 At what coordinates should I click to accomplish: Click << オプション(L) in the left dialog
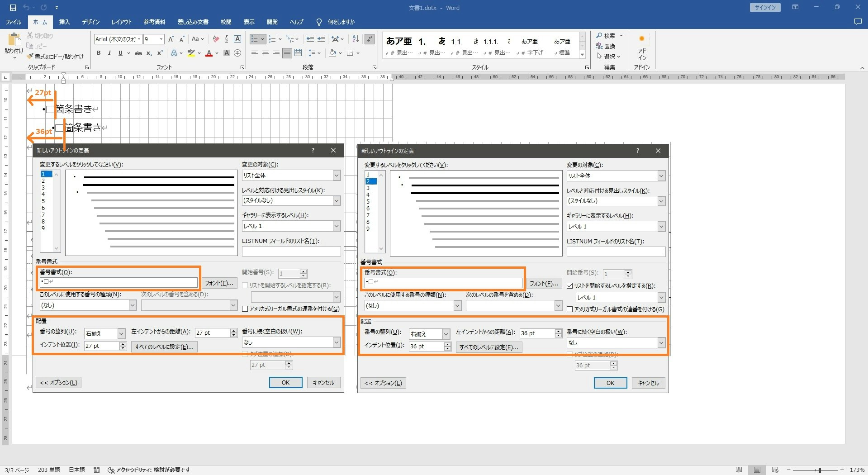[x=58, y=383]
